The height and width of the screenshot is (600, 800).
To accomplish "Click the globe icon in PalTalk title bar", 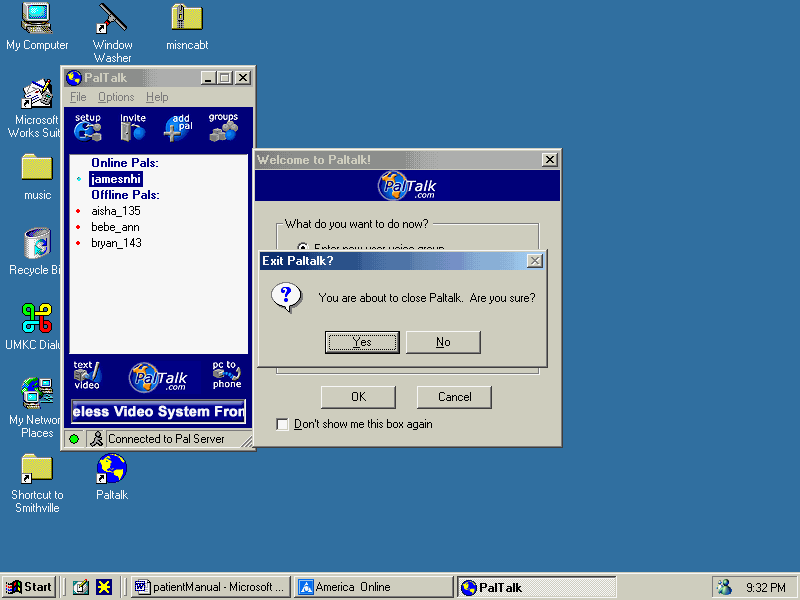I will [x=74, y=78].
